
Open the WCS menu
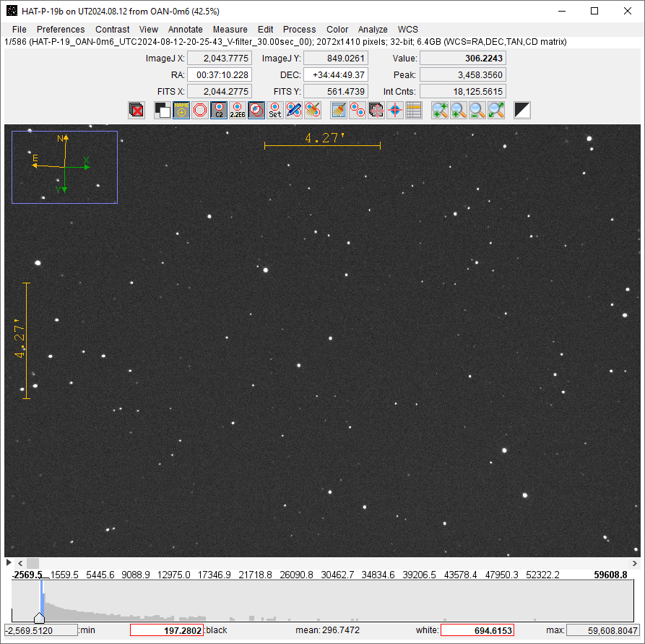tap(408, 30)
